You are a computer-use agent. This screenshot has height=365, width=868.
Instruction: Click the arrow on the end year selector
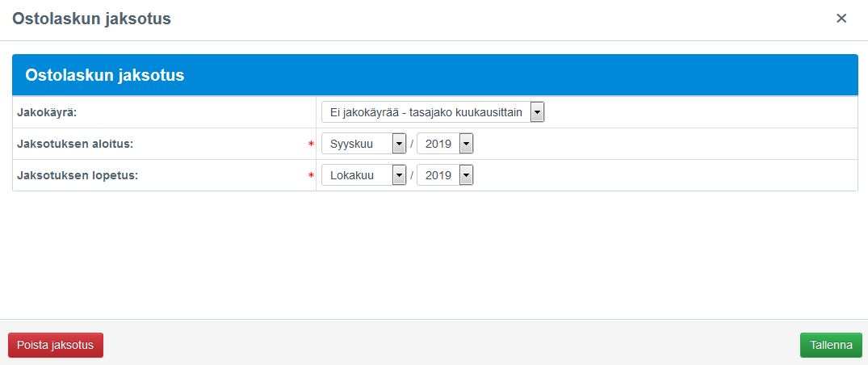[466, 175]
